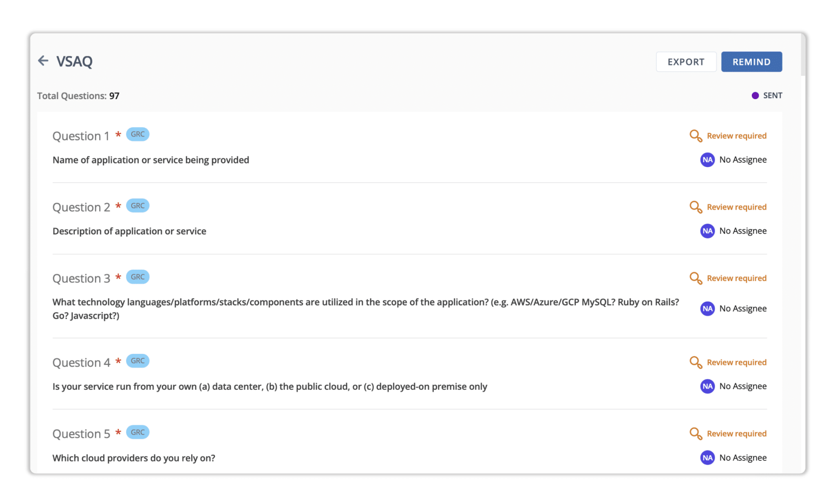This screenshot has height=504, width=835.
Task: Select No Assignee on Question 3
Action: tap(743, 309)
